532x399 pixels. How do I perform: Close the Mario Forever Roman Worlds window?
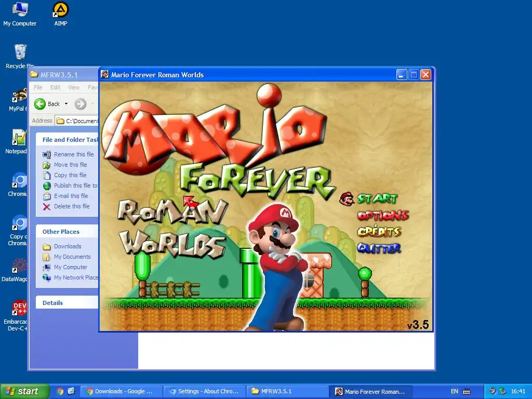tap(425, 75)
